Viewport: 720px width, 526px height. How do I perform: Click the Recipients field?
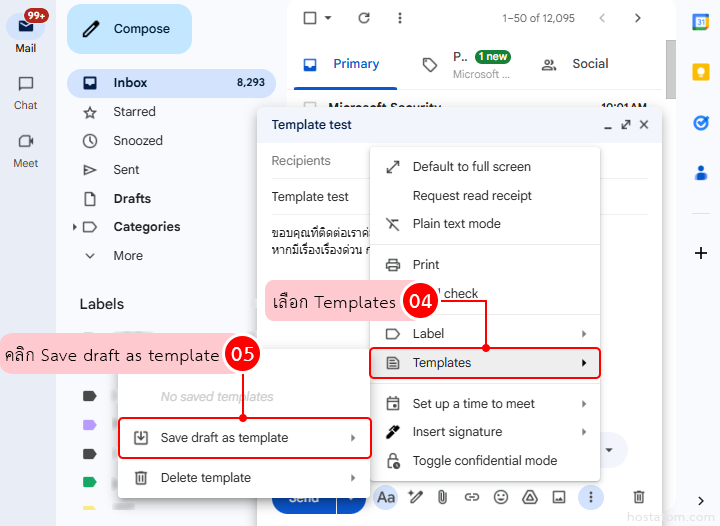(x=320, y=161)
